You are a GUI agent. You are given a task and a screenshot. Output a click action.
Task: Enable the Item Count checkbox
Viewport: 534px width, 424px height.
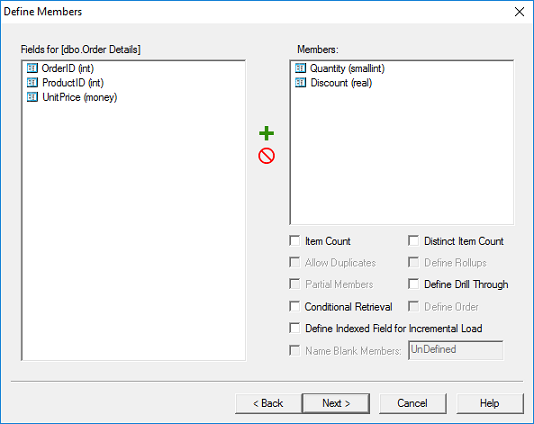295,241
